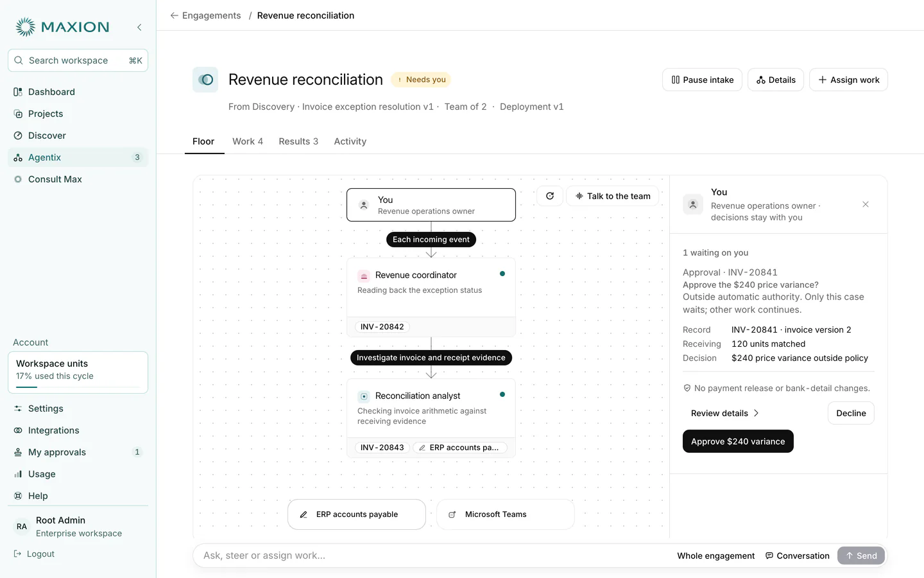Open the Usage page
Image resolution: width=924 pixels, height=578 pixels.
pyautogui.click(x=78, y=474)
